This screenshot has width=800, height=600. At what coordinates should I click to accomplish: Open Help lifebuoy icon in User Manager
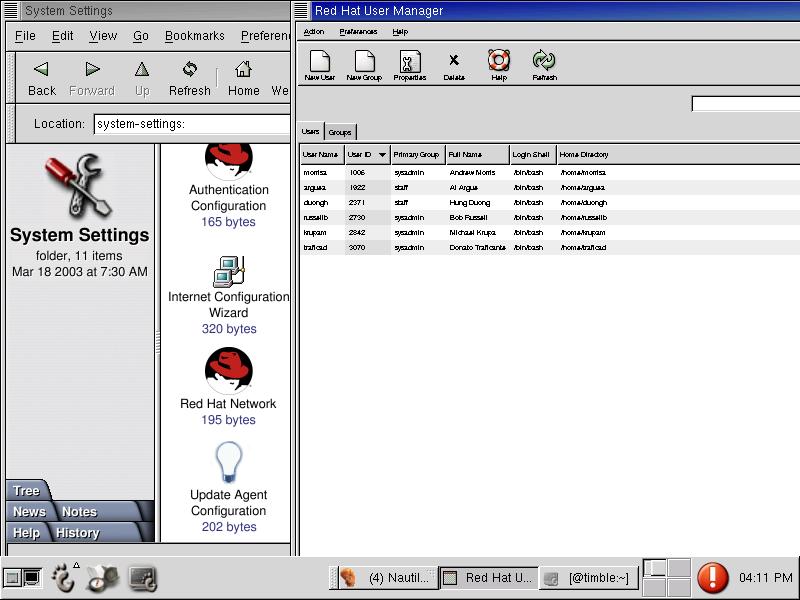click(x=499, y=64)
